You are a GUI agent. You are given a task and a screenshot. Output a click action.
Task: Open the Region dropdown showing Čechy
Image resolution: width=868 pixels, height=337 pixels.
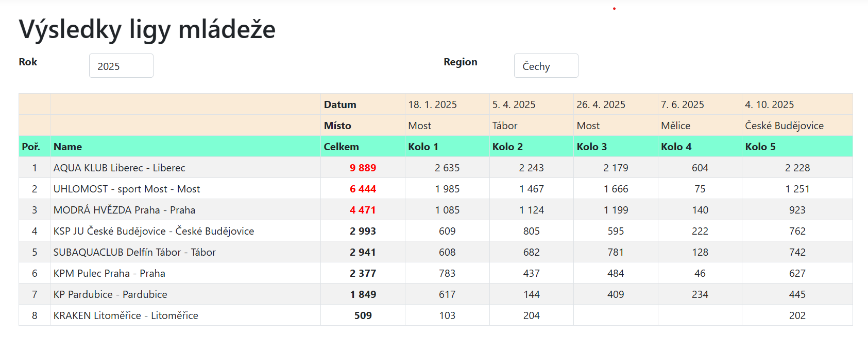click(546, 66)
